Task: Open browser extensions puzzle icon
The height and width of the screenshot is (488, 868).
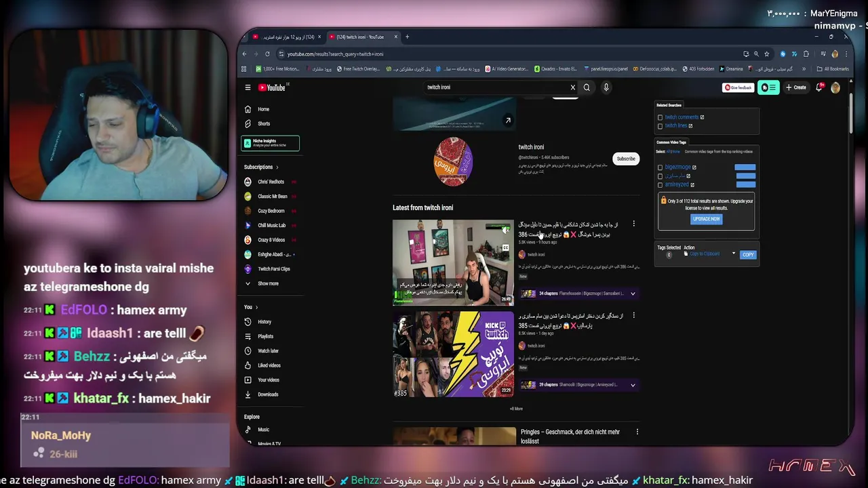Action: [806, 54]
